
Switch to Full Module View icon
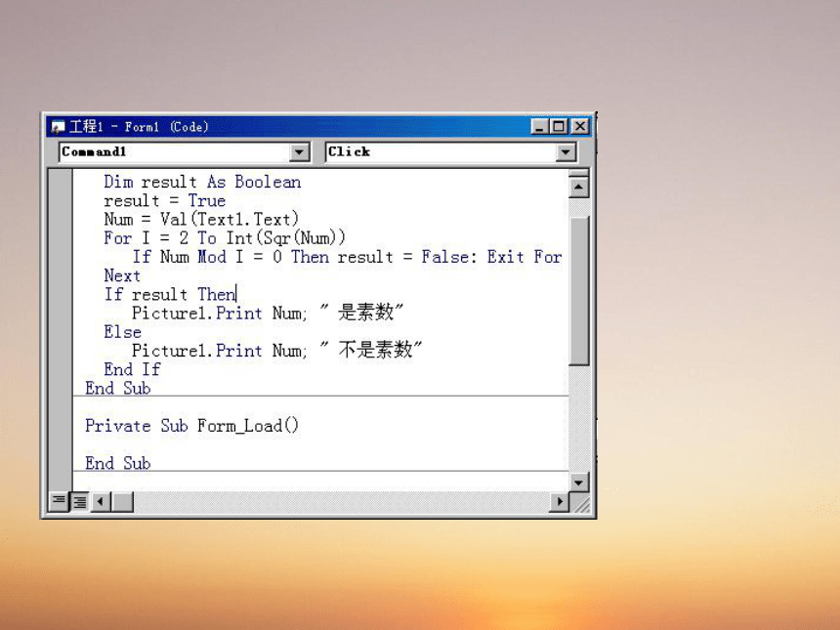[x=80, y=501]
